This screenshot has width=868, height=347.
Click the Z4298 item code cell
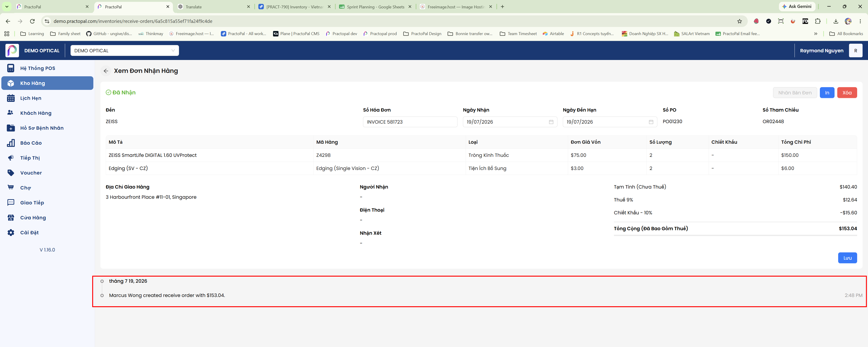pos(389,155)
